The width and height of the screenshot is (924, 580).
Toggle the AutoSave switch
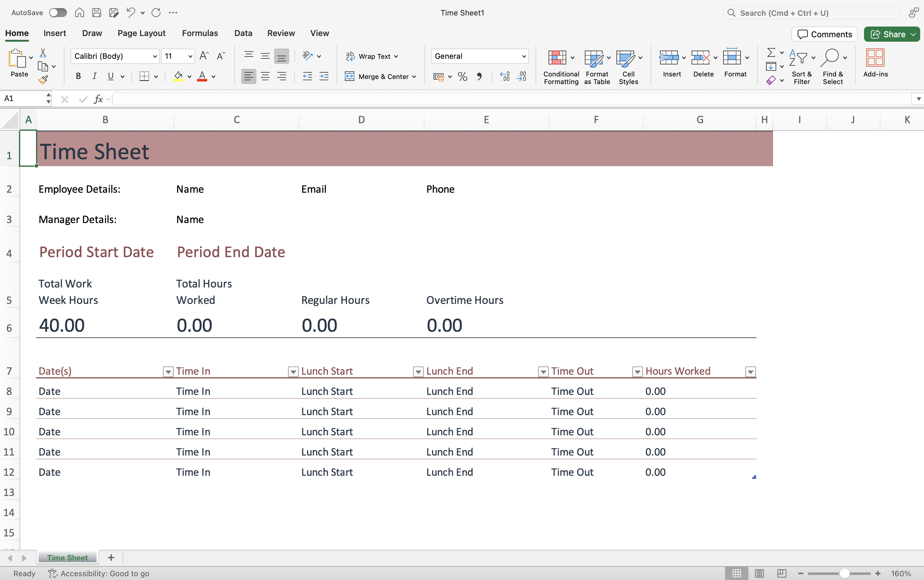point(58,13)
